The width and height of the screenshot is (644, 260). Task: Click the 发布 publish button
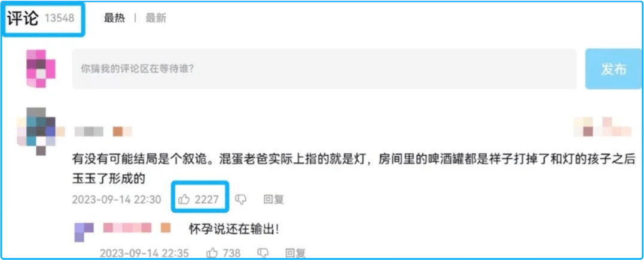614,69
